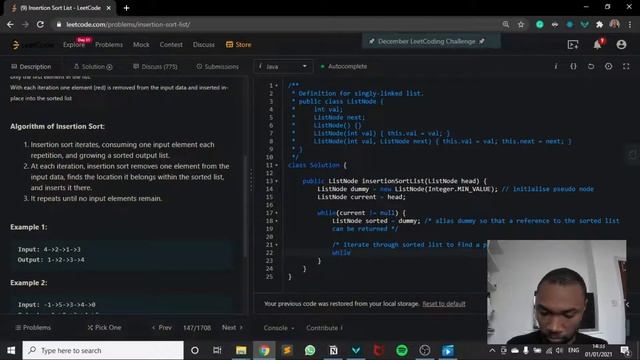Viewport: 640px width, 360px height.
Task: Open the user account avatar menu
Action: coord(621,44)
